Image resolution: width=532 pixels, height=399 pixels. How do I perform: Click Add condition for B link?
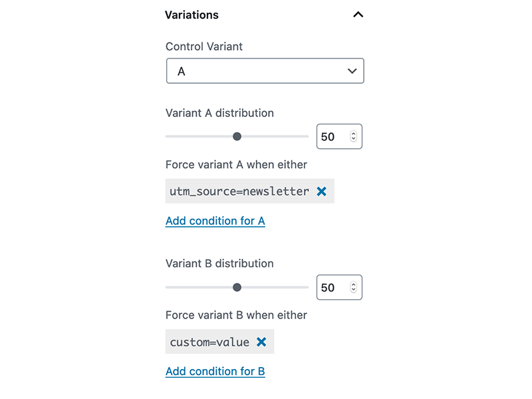click(x=215, y=371)
